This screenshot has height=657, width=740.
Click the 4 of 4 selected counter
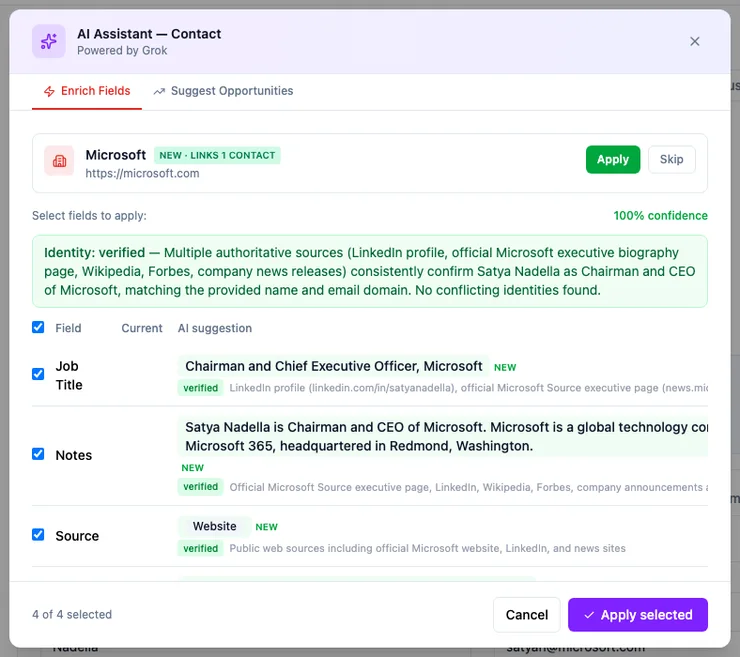72,615
